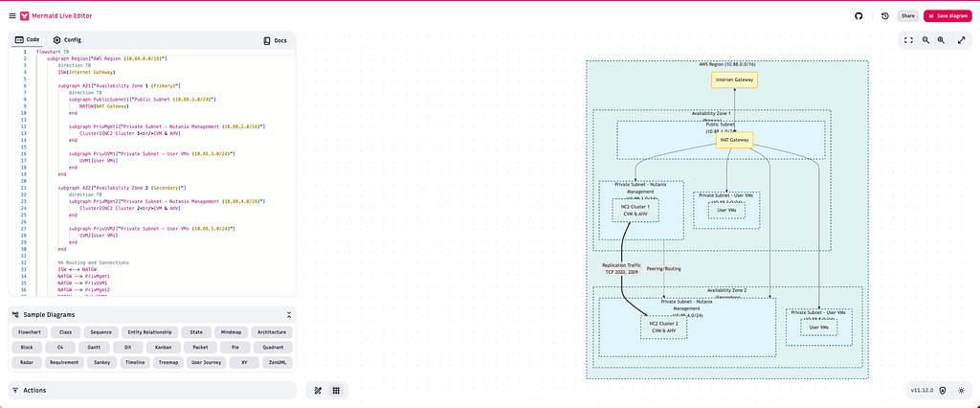Load the ZenUML sample diagram

point(278,362)
